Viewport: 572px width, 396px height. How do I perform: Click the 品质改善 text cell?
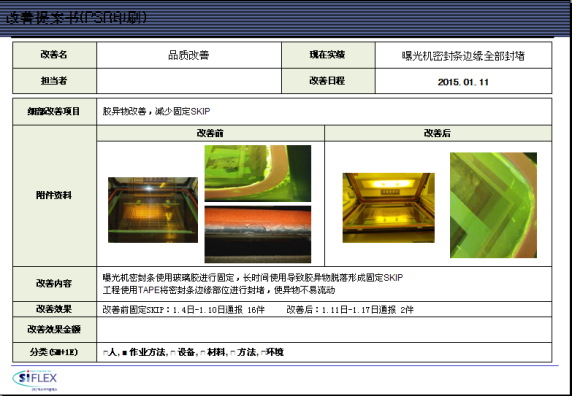click(189, 55)
